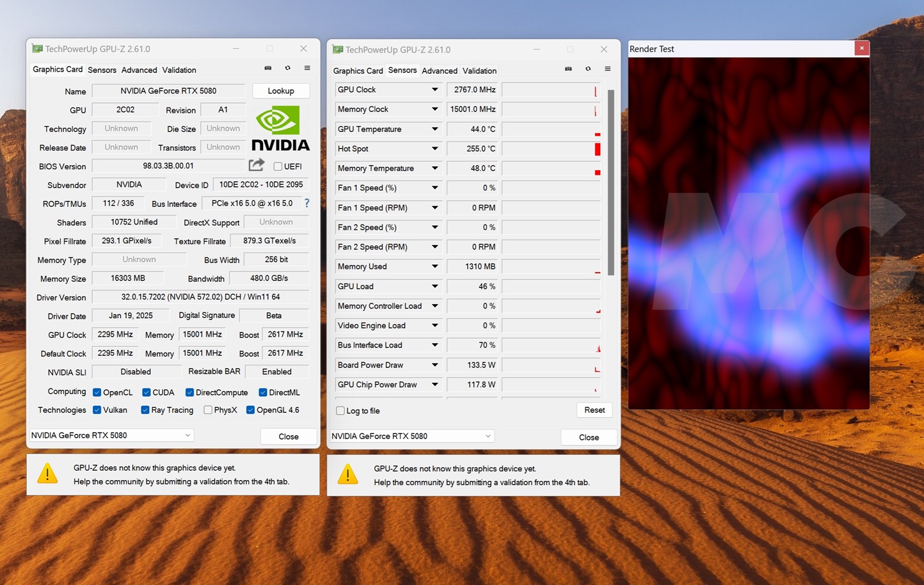
Task: Enable the Log to file checkbox
Action: click(340, 411)
